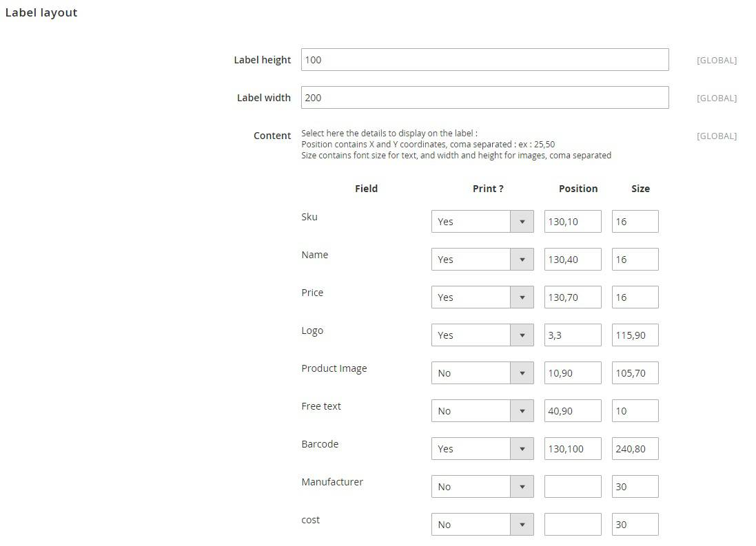Open the Manufacturer Print dropdown
Screen dimensions: 756x546
pyautogui.click(x=482, y=487)
